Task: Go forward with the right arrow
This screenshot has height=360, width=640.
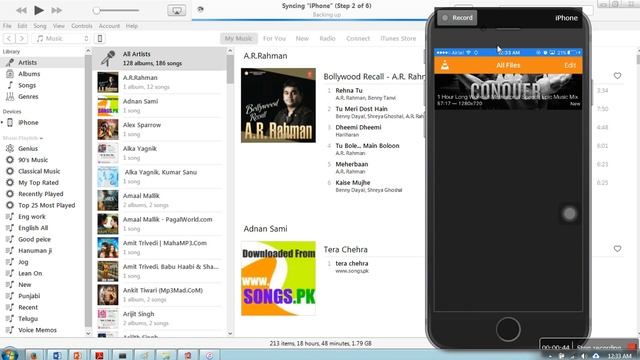Action: 22,38
